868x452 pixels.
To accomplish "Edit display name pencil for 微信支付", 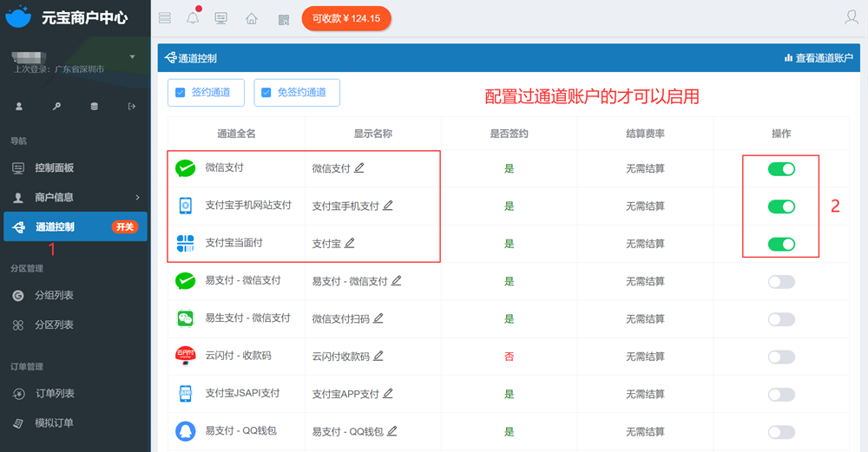I will pyautogui.click(x=359, y=167).
